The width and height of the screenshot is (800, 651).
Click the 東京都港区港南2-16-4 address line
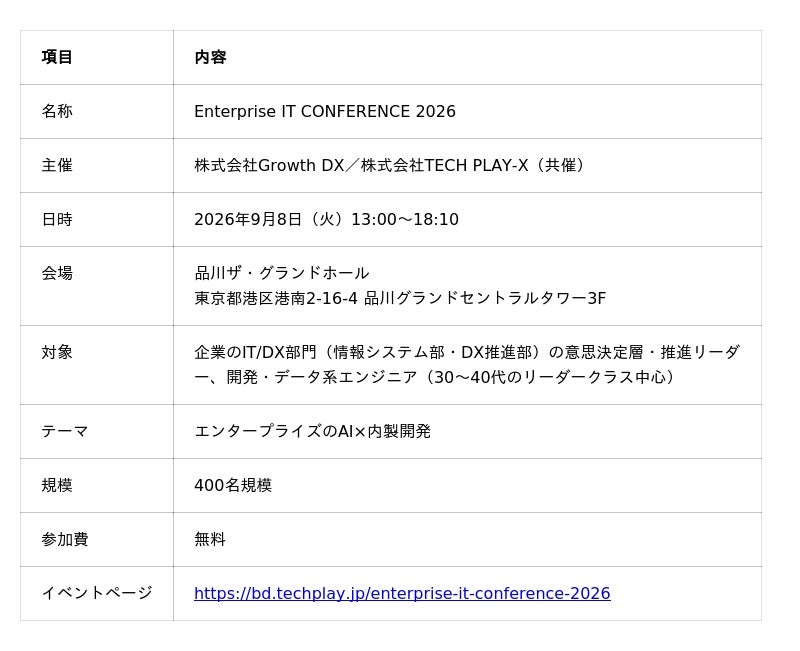[x=400, y=298]
